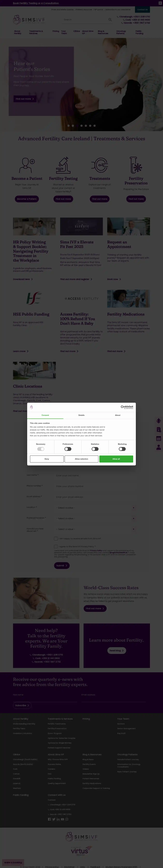Image resolution: width=163 pixels, height=868 pixels.
Task: Click the person icon in right sidebar
Action: coord(159,447)
